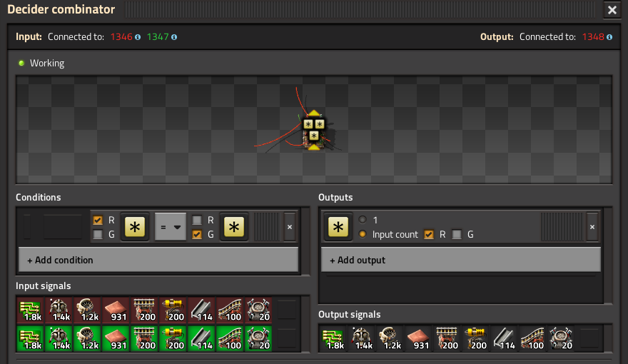Grab the output row drag handle
Viewport: 628px width, 364px height.
562,227
